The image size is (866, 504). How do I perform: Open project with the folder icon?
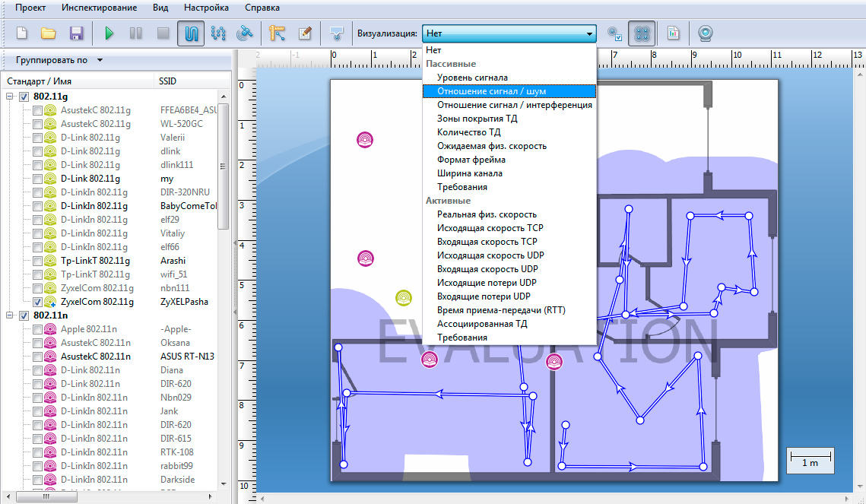(48, 33)
